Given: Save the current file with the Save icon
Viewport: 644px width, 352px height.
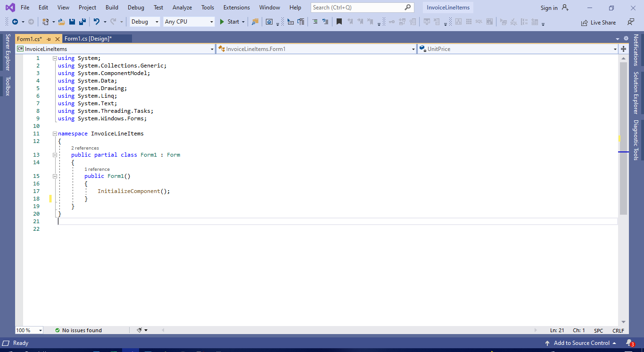Looking at the screenshot, I should [72, 22].
